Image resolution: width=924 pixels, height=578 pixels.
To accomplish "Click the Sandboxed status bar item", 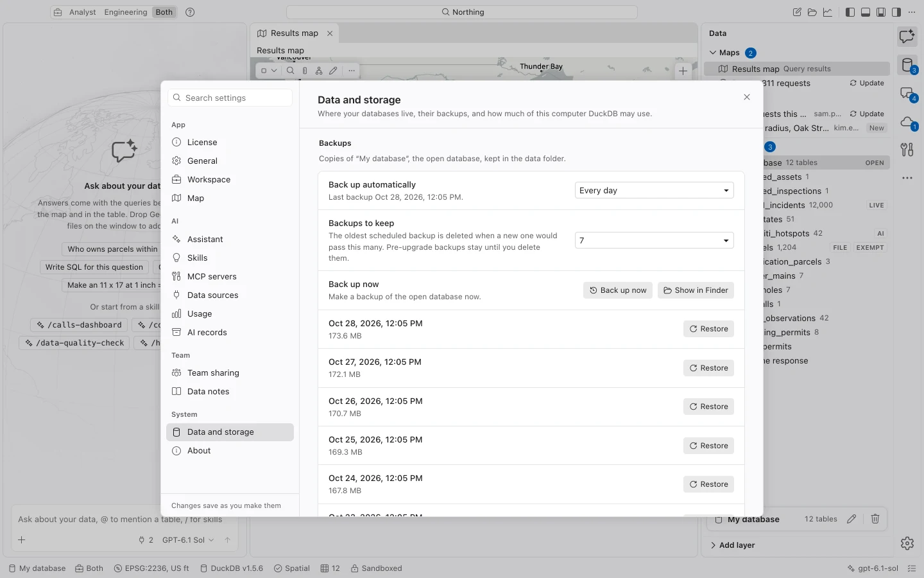I will click(377, 568).
